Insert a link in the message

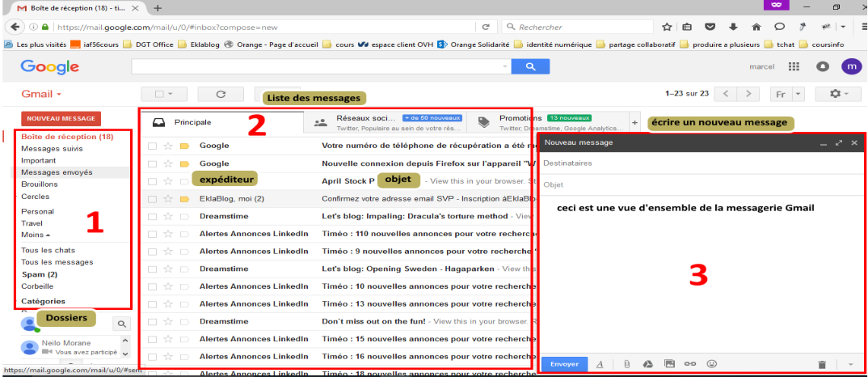690,364
